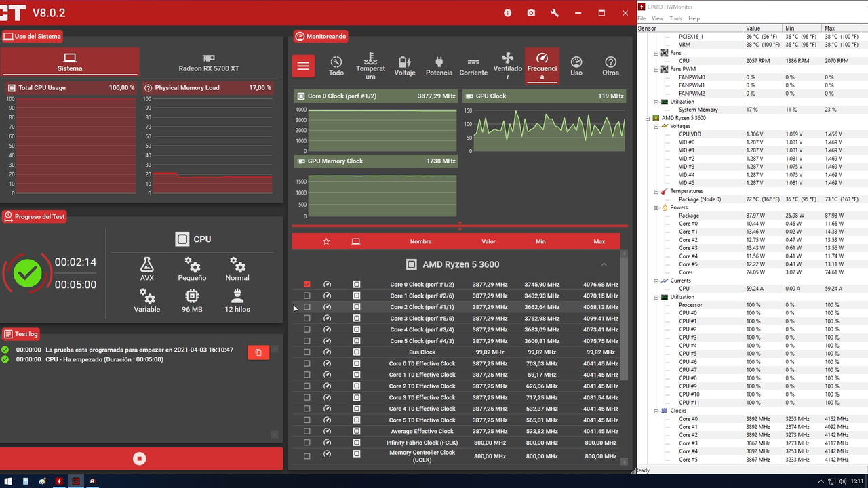Open the HWMonitor lightning icon in taskbar
Screen dimensions: 868x488
point(59,481)
